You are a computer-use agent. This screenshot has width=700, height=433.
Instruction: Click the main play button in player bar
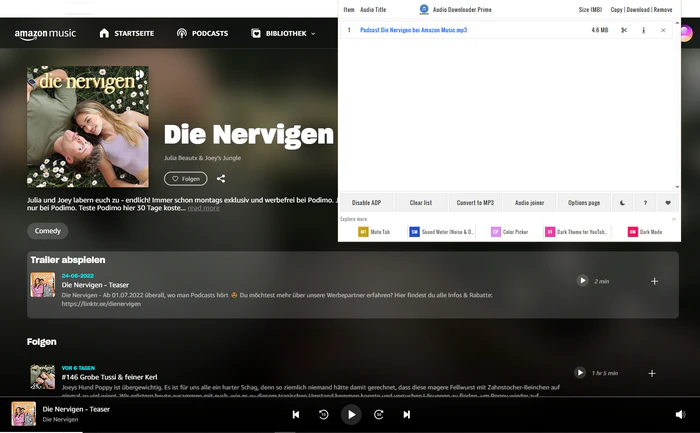[x=351, y=415]
